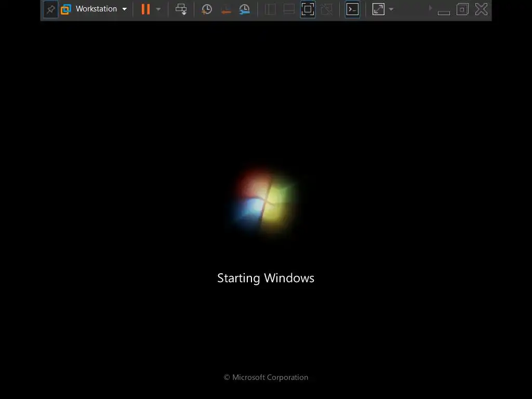Show or hide the thumbnail bar icon

coord(289,9)
